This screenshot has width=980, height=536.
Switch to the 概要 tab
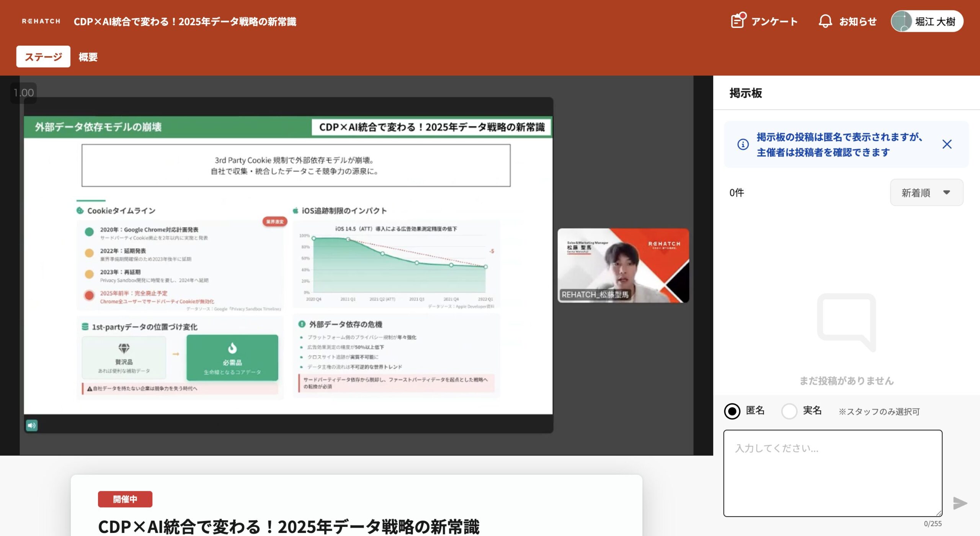pos(88,57)
